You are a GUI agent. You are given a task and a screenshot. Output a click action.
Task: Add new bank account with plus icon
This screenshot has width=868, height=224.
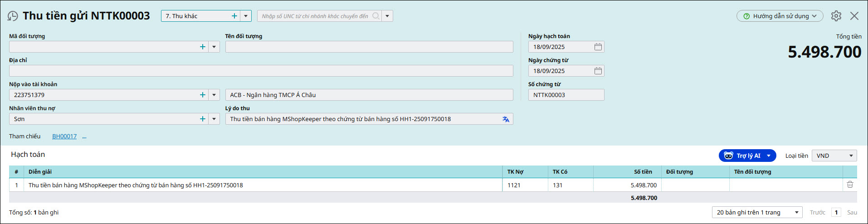pos(203,95)
